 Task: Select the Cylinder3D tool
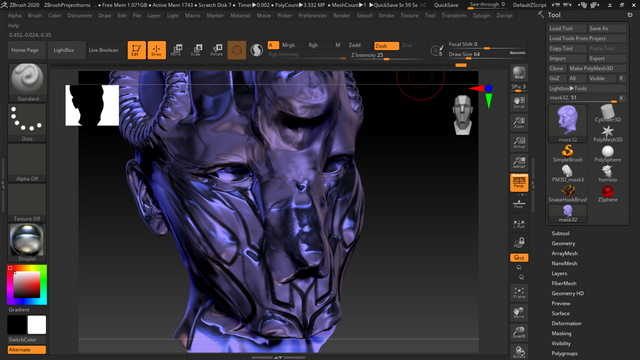click(x=608, y=113)
